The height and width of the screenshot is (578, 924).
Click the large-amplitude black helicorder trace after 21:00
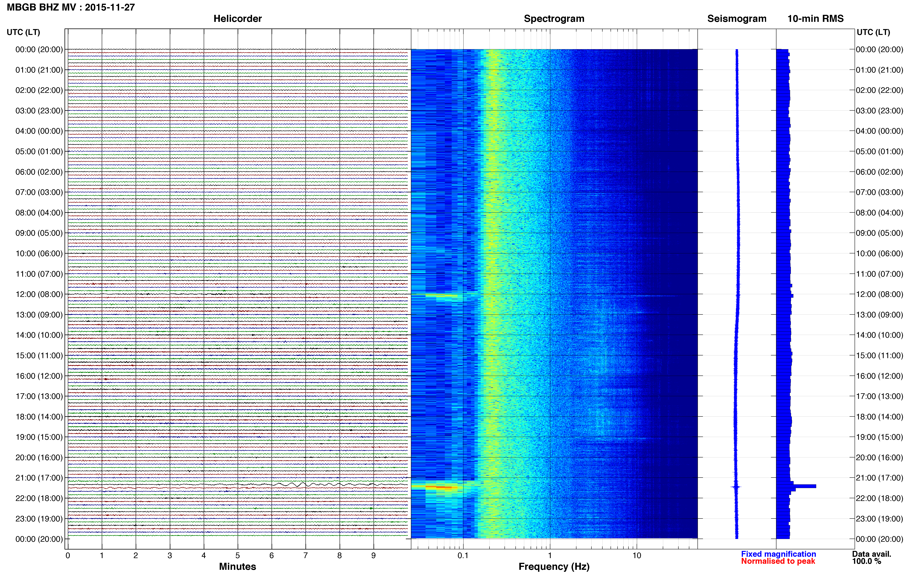tap(238, 485)
